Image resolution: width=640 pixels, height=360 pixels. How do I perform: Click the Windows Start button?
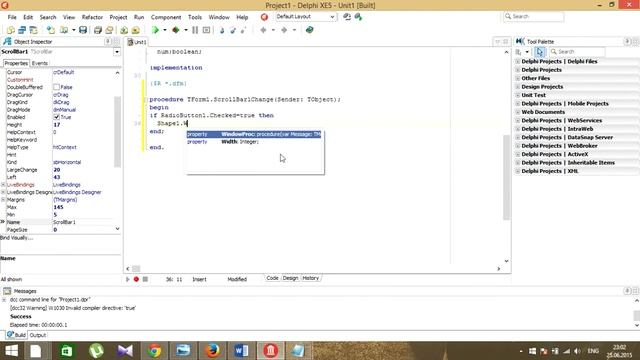point(11,350)
